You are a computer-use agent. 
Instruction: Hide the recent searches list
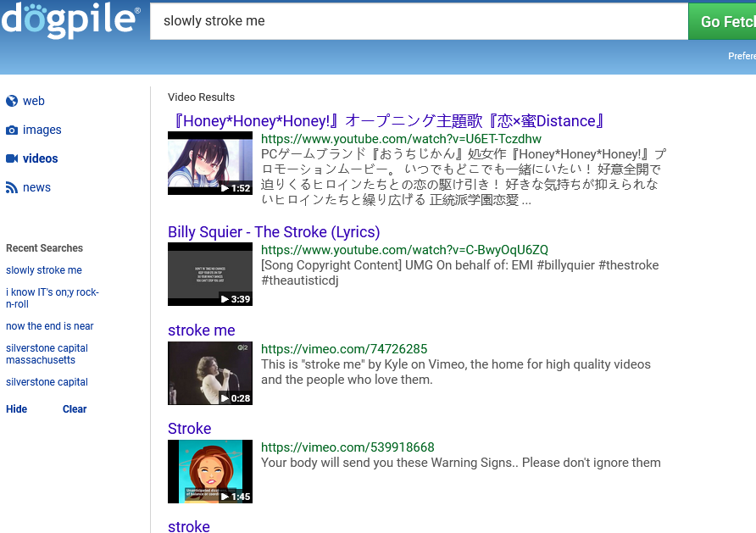pos(16,409)
